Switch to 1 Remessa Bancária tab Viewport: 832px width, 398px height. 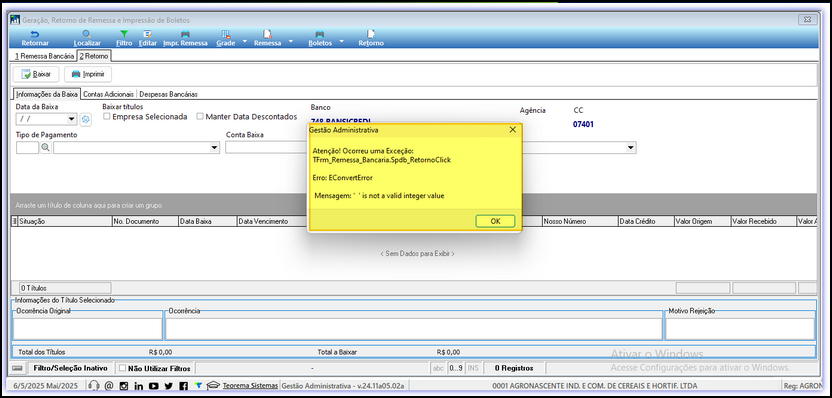(45, 56)
